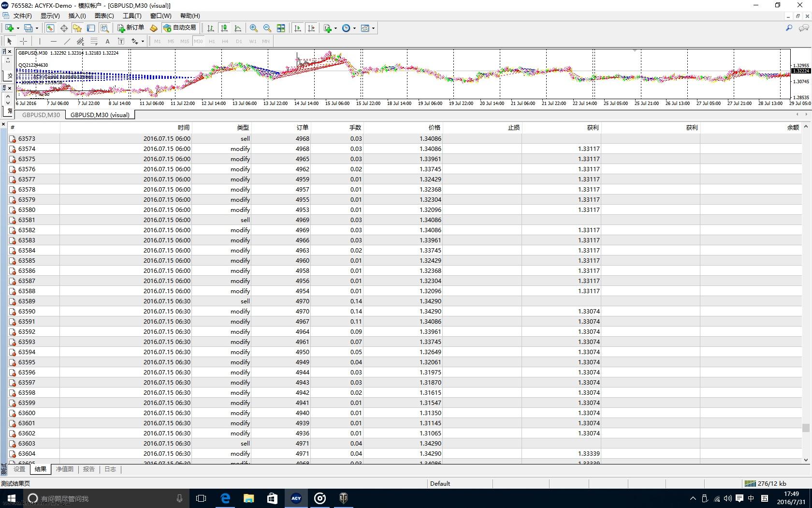The height and width of the screenshot is (508, 812).
Task: Click the zoom out magnifier
Action: pos(267,28)
